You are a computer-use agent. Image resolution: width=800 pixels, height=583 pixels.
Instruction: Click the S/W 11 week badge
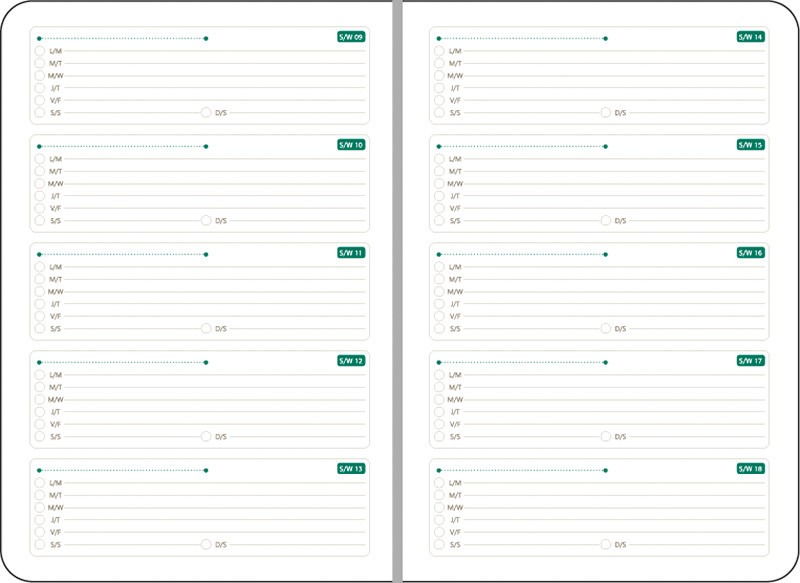(351, 253)
